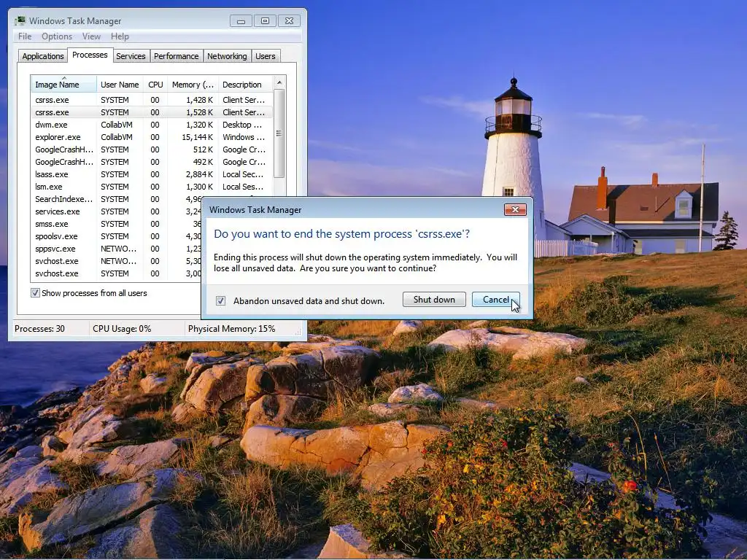Switch to the Processes tab
Image resolution: width=747 pixels, height=560 pixels.
90,55
